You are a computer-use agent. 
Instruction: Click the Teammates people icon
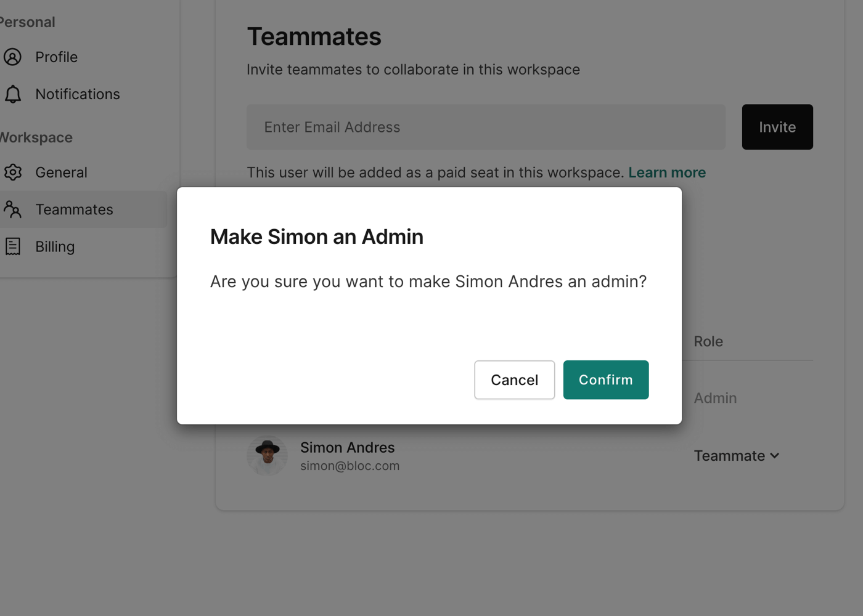pyautogui.click(x=13, y=210)
